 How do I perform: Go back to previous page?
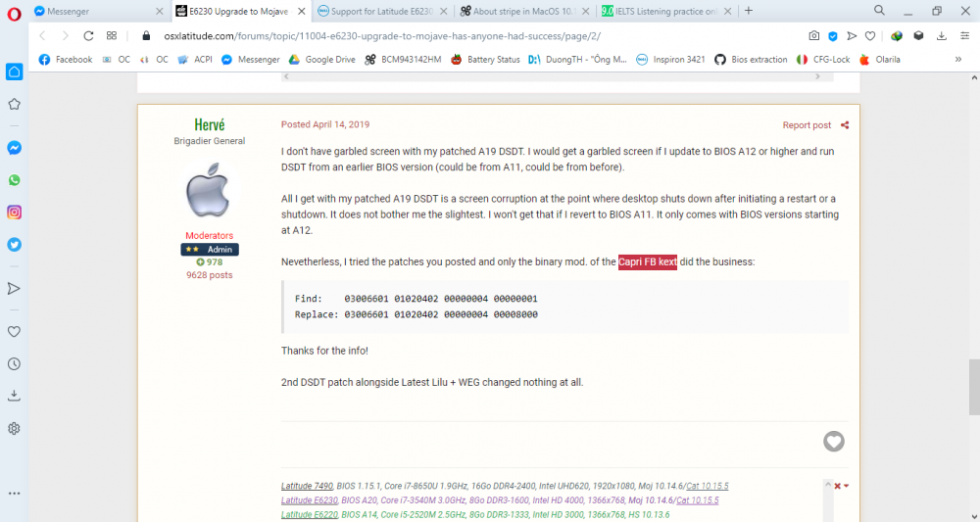point(42,36)
